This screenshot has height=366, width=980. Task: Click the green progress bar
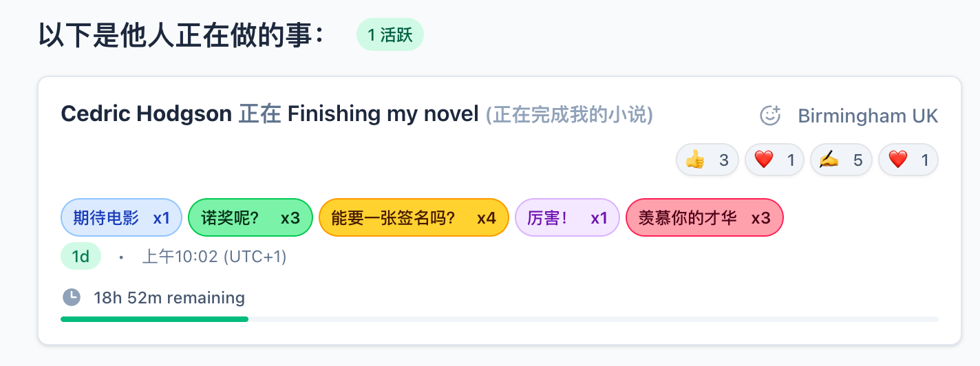coord(155,319)
